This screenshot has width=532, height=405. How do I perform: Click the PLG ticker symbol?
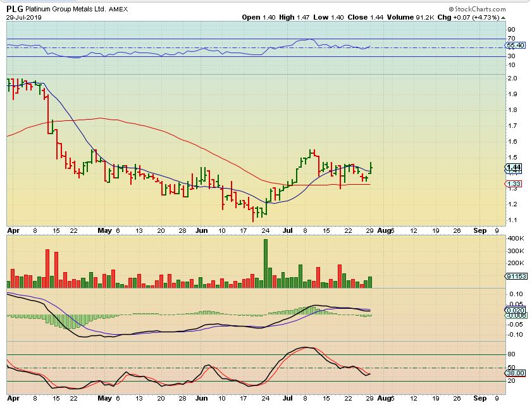[15, 9]
